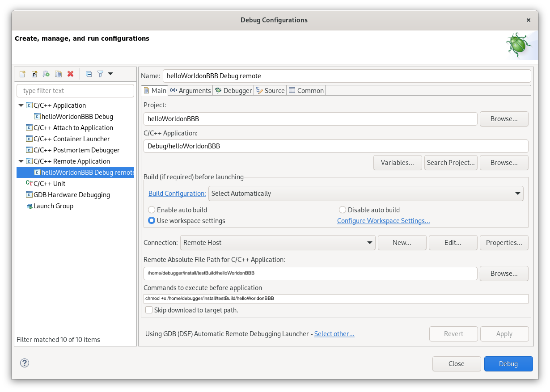Open help via question mark icon
This screenshot has height=392, width=550.
[25, 363]
